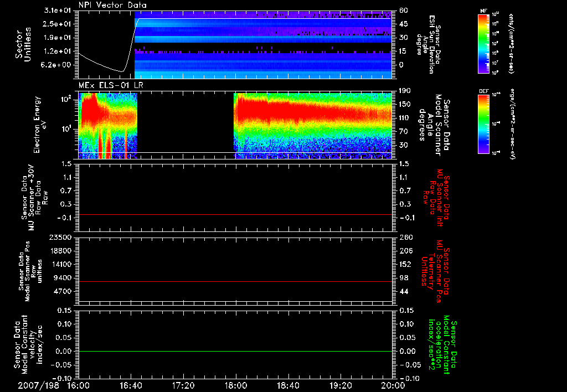Click the 16:40 time axis tick label

[131, 385]
